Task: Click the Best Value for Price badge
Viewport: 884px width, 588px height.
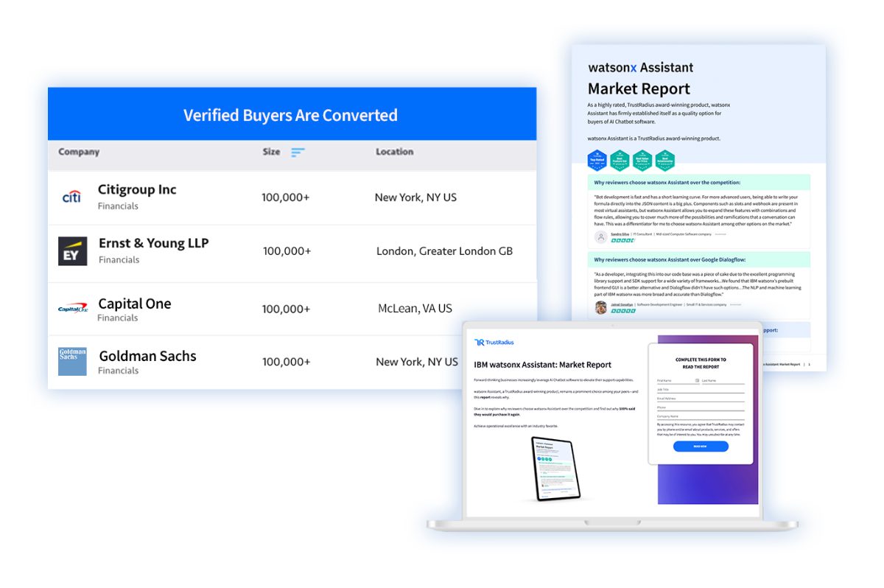Action: point(642,160)
